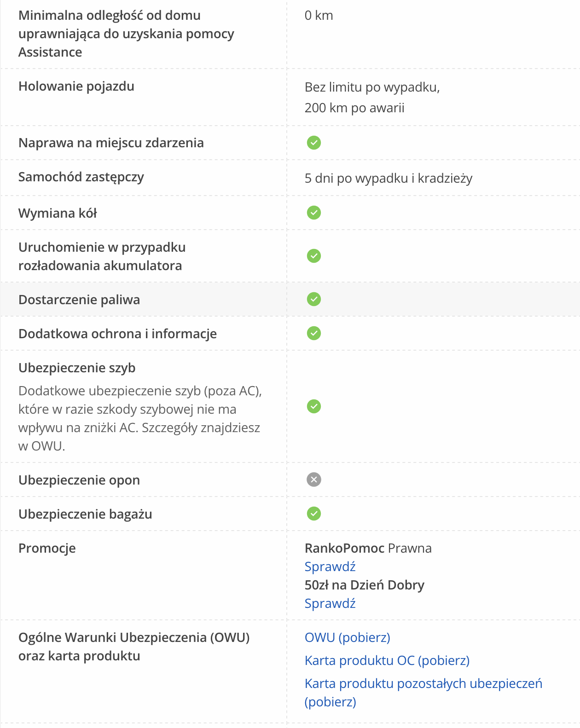Click the Ubezpieczenie opon label

(x=79, y=480)
